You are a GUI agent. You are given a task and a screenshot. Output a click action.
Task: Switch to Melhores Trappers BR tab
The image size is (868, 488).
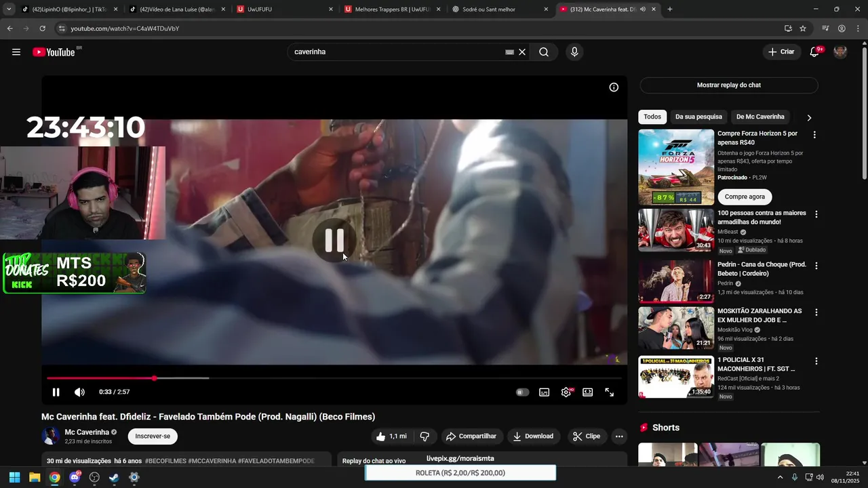click(x=393, y=9)
